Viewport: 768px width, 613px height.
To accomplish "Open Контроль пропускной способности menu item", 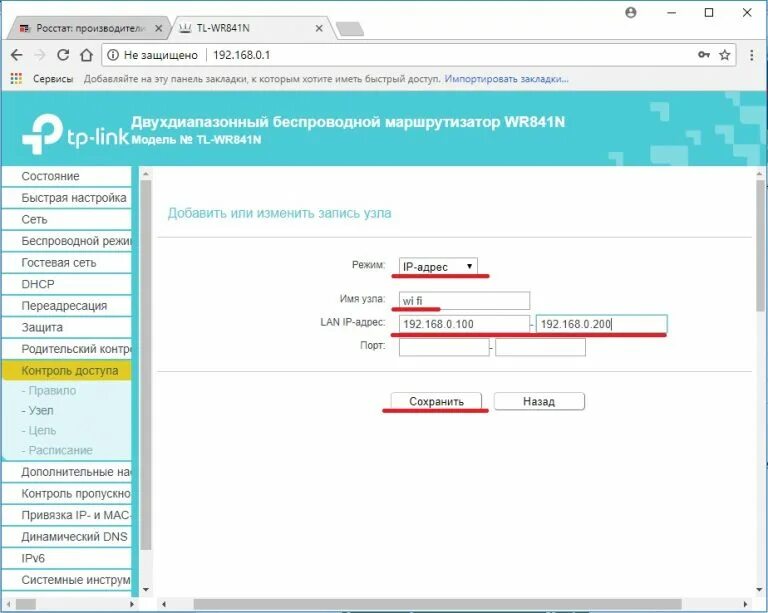I will click(67, 494).
